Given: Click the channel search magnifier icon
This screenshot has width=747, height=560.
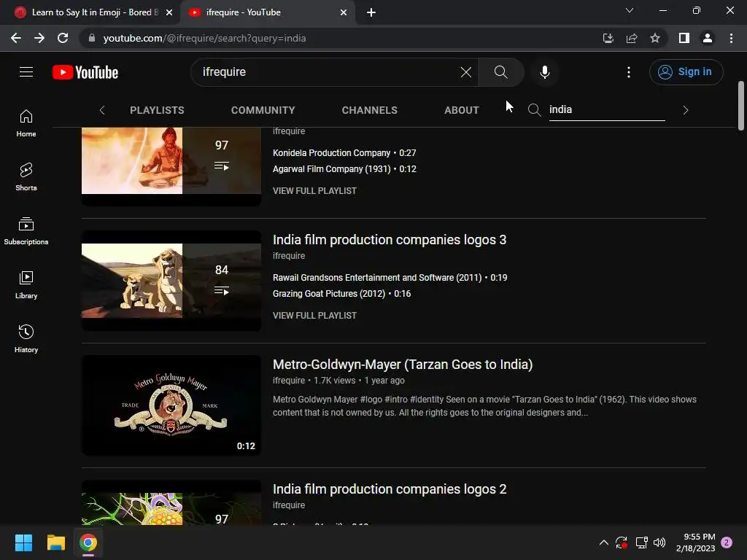Looking at the screenshot, I should pyautogui.click(x=535, y=110).
